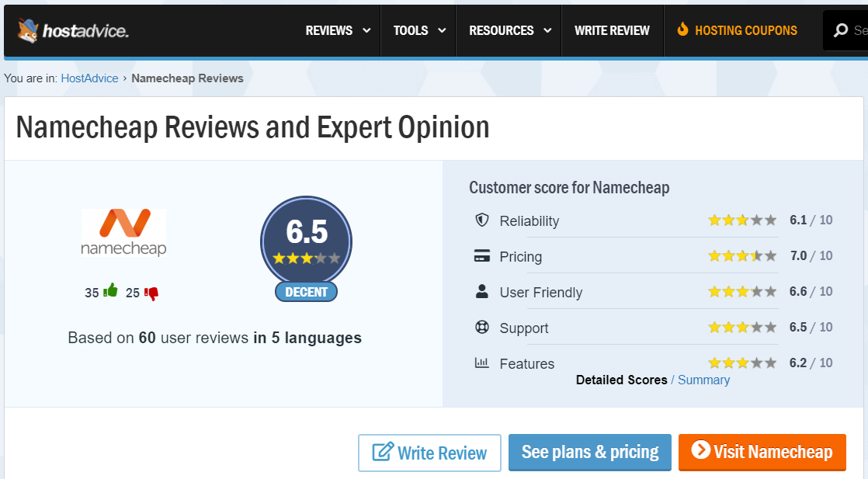868x479 pixels.
Task: Click the orange Visit Namecheap button
Action: 762,452
